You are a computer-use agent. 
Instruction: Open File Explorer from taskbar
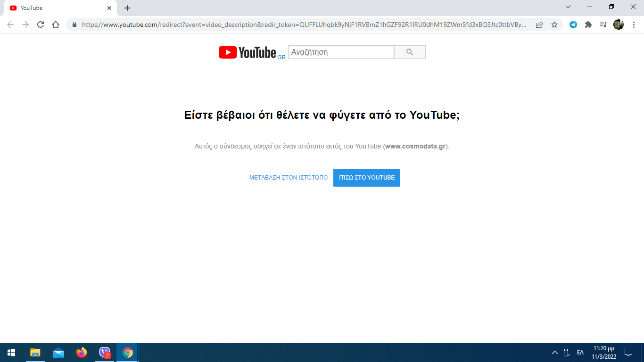coord(35,353)
